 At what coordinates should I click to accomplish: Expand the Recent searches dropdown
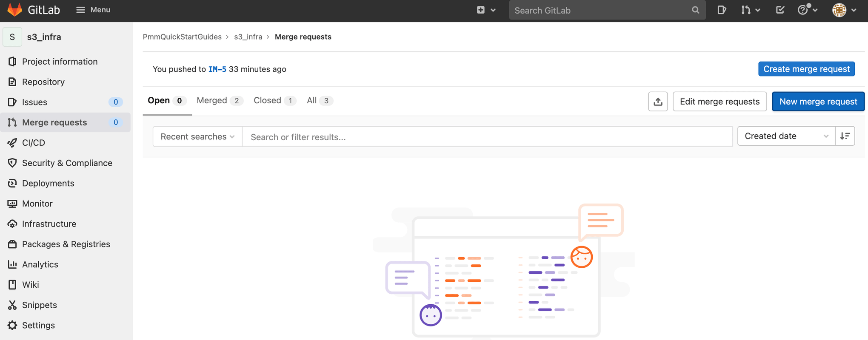tap(197, 137)
